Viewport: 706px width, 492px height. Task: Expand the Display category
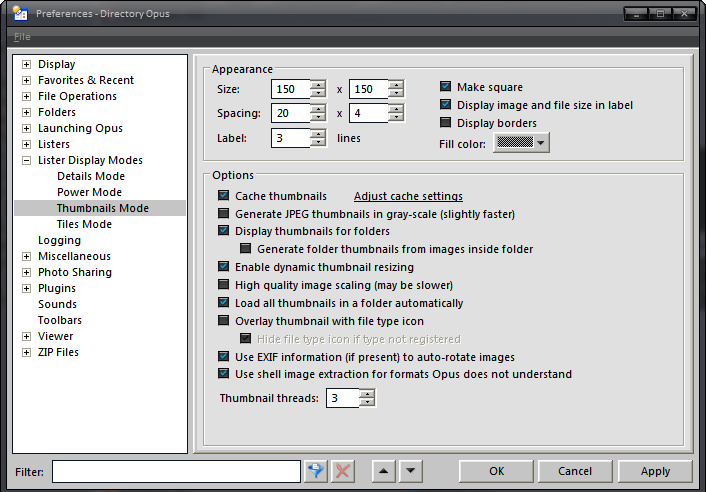(x=27, y=64)
